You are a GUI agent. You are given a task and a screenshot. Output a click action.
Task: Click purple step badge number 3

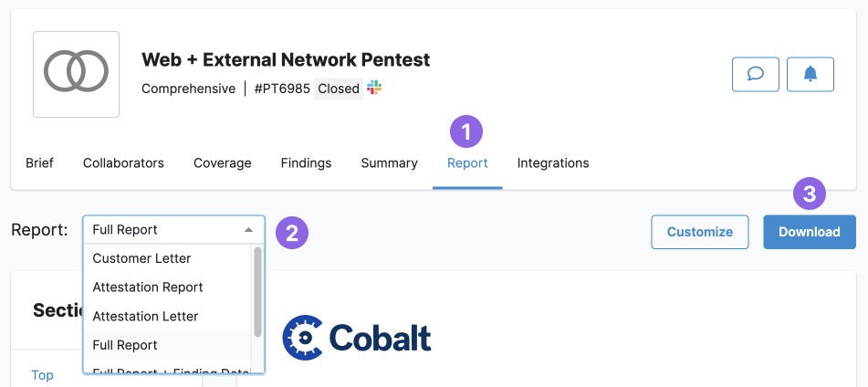point(809,193)
